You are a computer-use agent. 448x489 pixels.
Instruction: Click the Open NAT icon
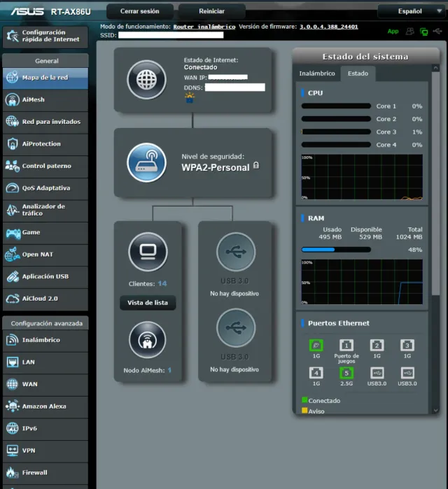tap(13, 255)
